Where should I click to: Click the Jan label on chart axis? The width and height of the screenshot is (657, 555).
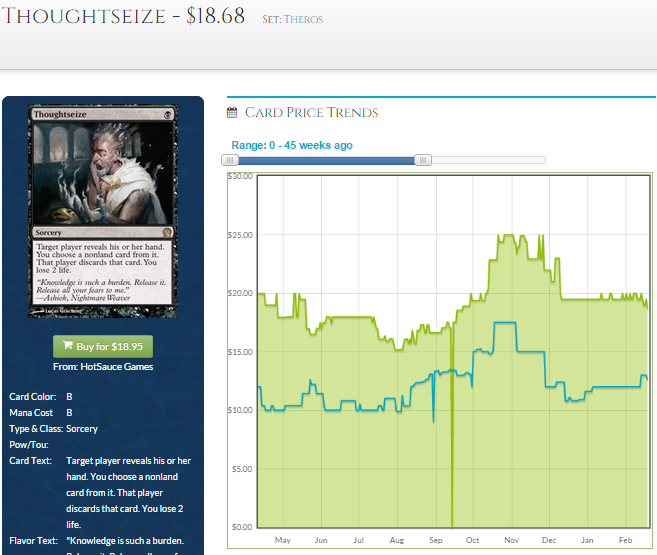click(x=587, y=540)
